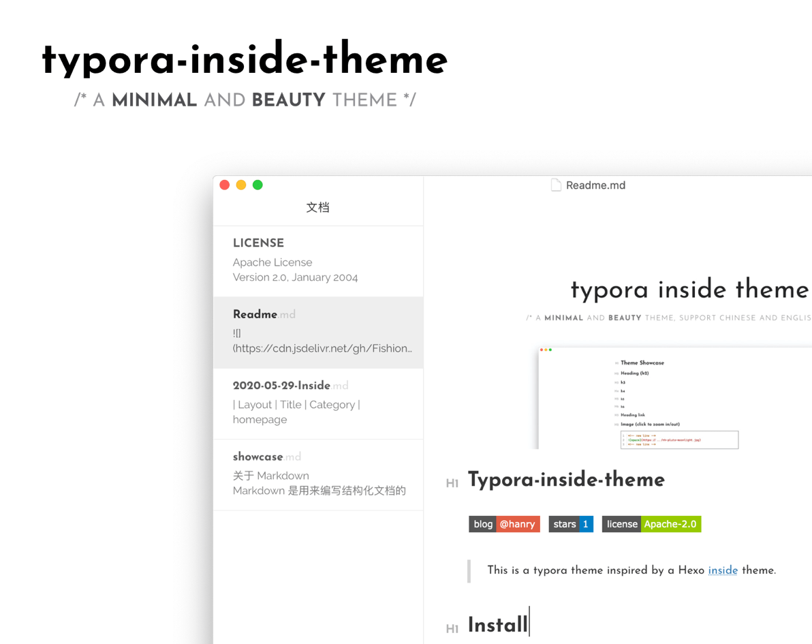Close the window with the red button
The height and width of the screenshot is (644, 812).
225,185
